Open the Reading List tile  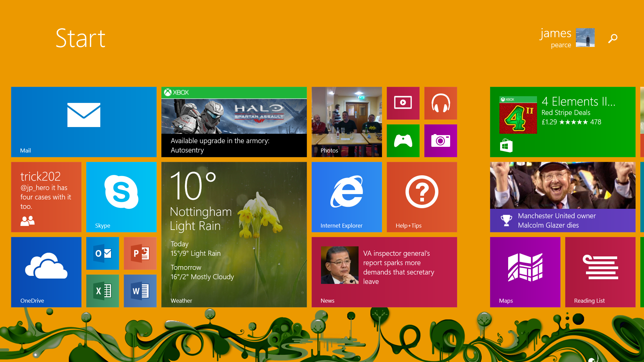click(x=600, y=272)
